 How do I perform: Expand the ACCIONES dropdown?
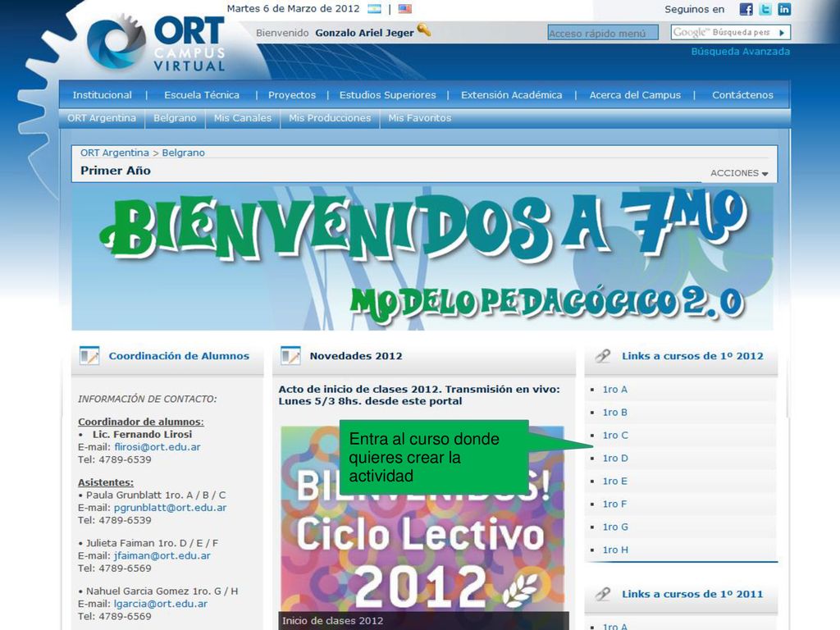[x=739, y=173]
